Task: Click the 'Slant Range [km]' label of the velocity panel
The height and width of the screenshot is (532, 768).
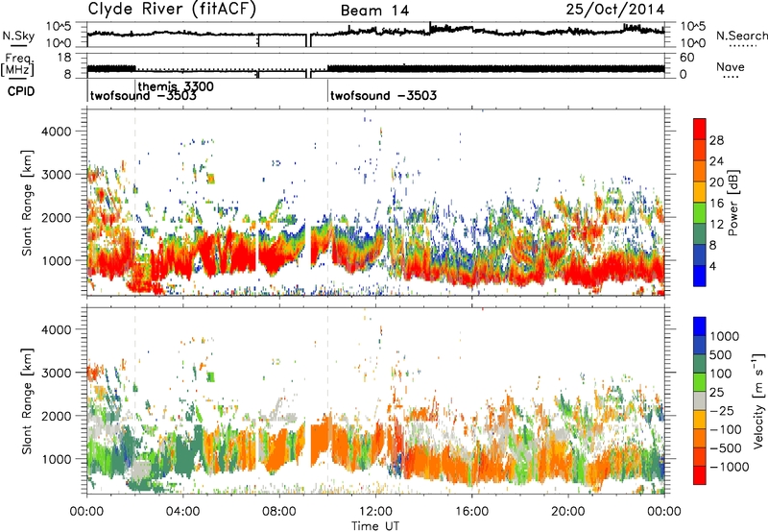Action: (x=27, y=401)
